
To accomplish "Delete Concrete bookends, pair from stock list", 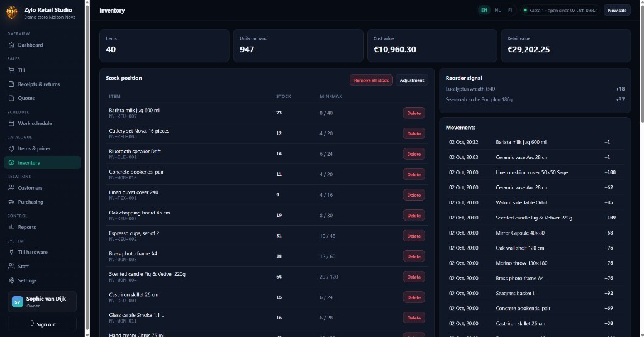I will pos(414,174).
